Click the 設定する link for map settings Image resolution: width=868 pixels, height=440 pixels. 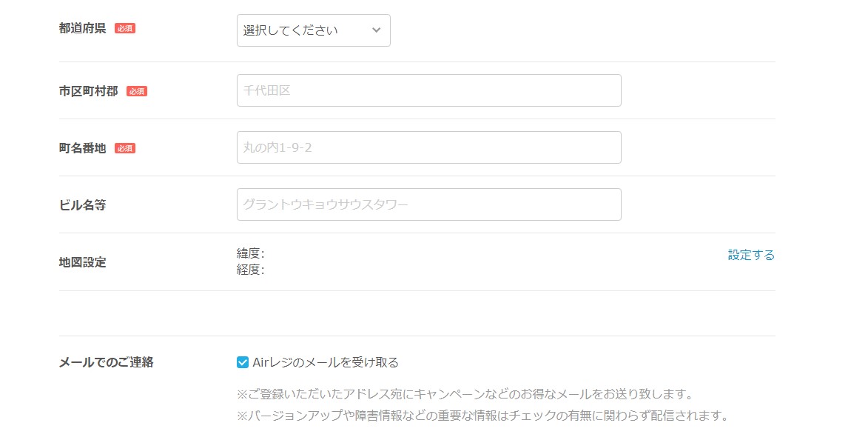751,255
